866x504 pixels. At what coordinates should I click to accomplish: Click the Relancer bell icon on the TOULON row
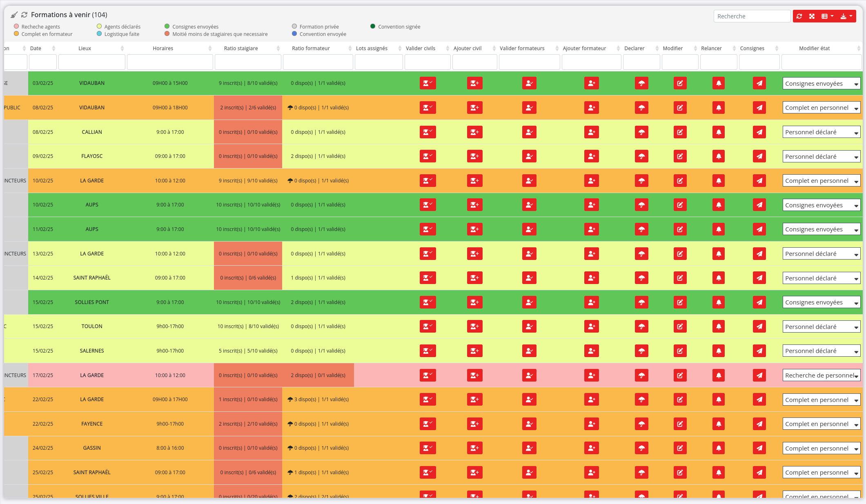(x=719, y=326)
